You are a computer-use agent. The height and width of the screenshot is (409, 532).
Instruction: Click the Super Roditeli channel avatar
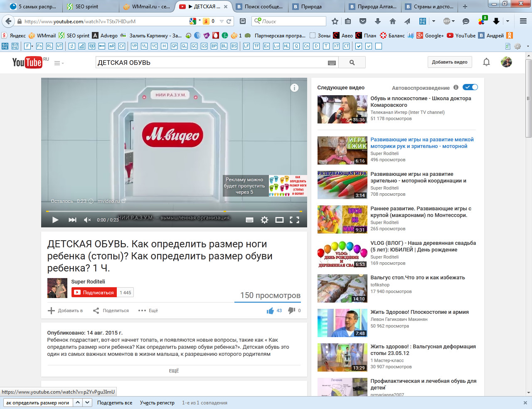click(x=57, y=288)
